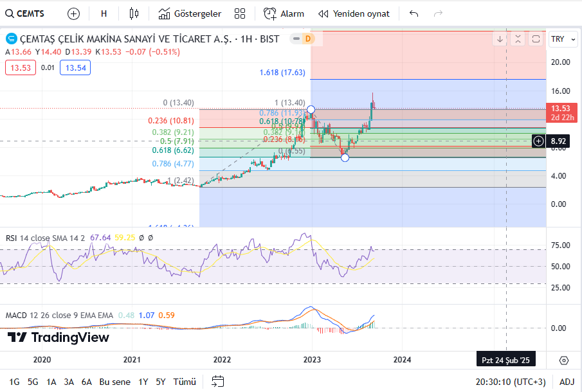Screen dimensions: 582x392
Task: Start Yeniden oynat bar replay
Action: (x=354, y=13)
